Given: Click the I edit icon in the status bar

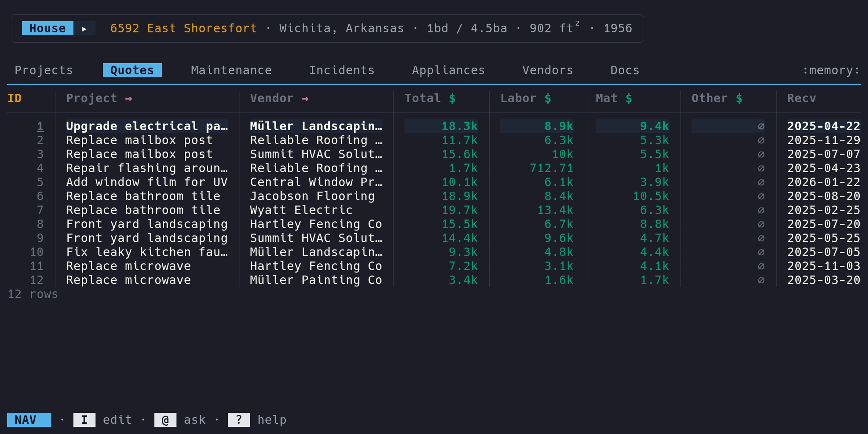Looking at the screenshot, I should [x=84, y=420].
